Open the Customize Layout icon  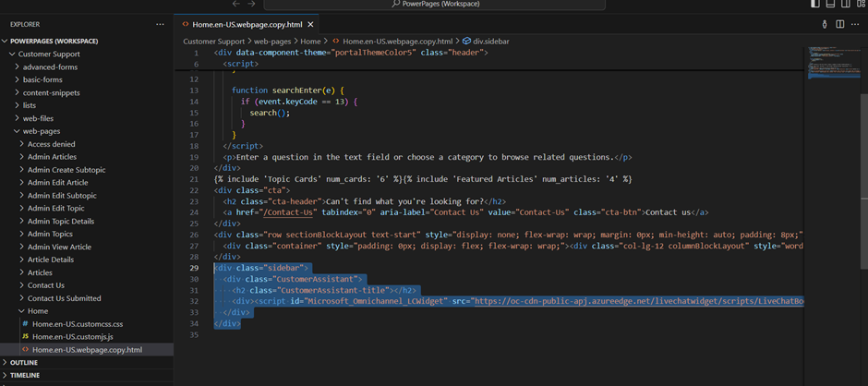859,4
